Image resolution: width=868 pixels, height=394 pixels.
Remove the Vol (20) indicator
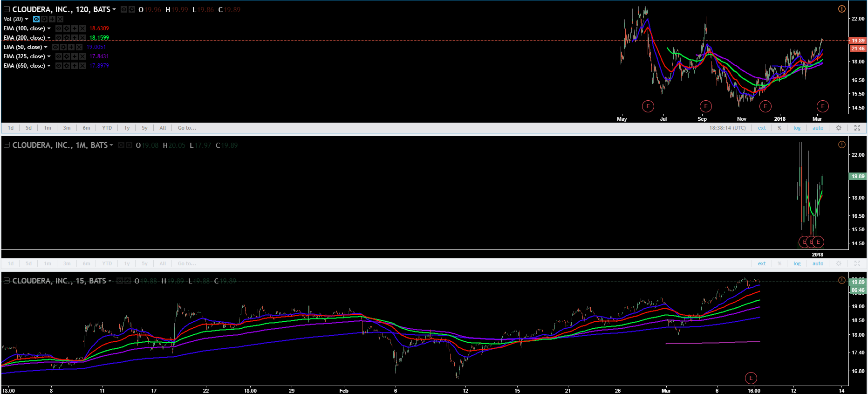click(60, 19)
